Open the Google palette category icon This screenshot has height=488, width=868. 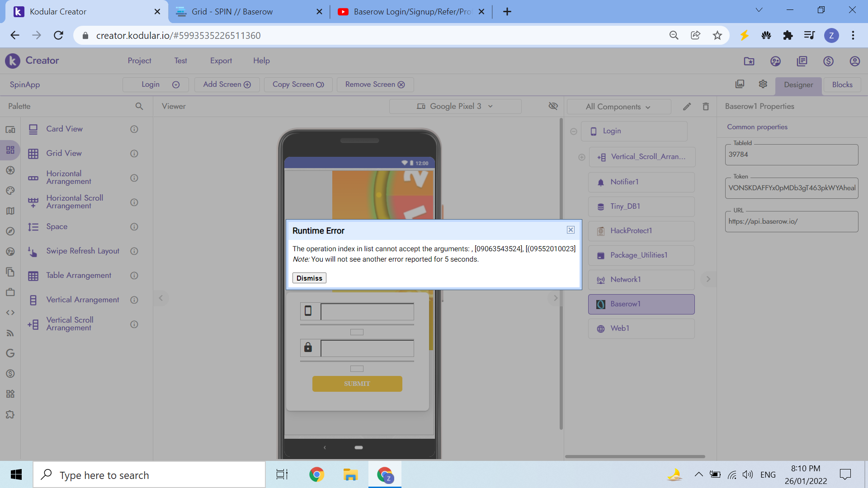(10, 353)
